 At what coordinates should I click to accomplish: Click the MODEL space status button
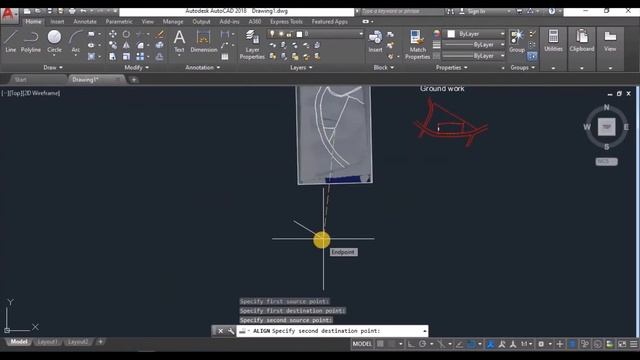tap(362, 344)
